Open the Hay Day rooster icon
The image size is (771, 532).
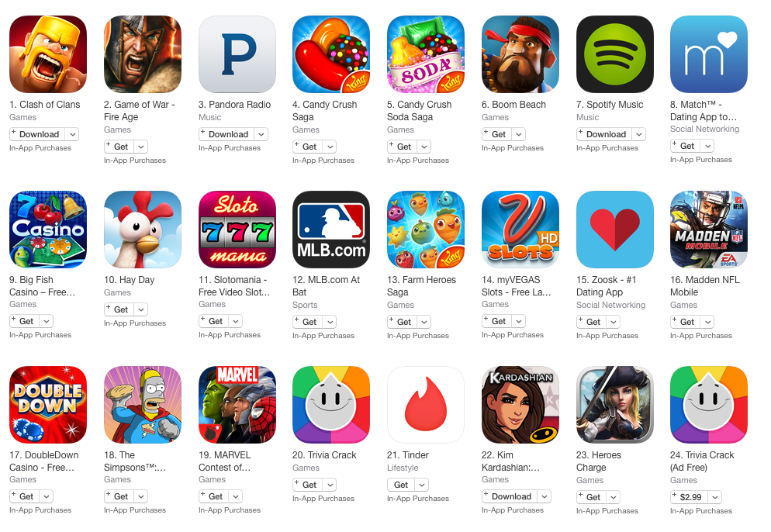pyautogui.click(x=143, y=230)
